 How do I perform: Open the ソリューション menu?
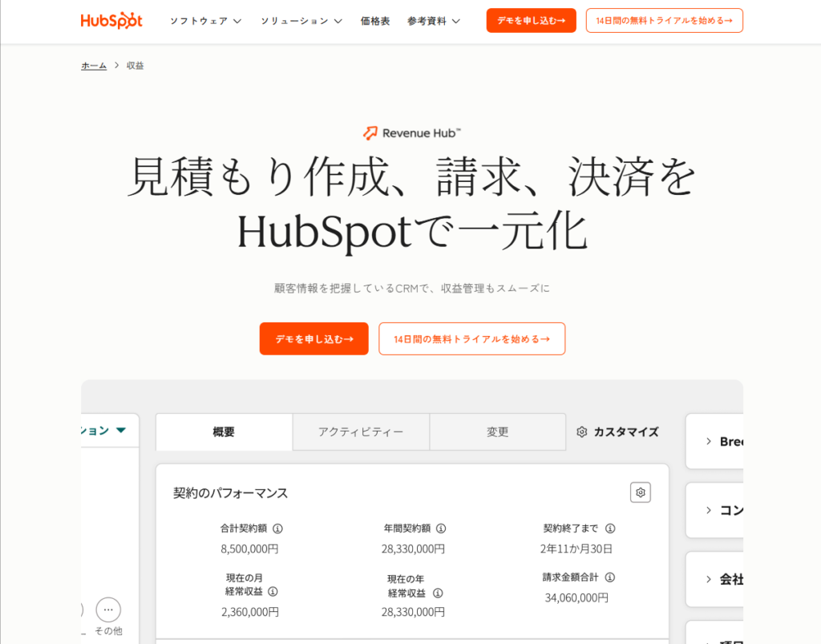[x=301, y=21]
